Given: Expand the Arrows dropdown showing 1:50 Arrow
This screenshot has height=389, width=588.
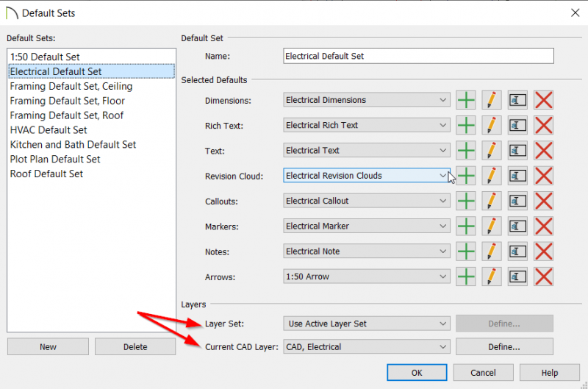Looking at the screenshot, I should (x=366, y=276).
